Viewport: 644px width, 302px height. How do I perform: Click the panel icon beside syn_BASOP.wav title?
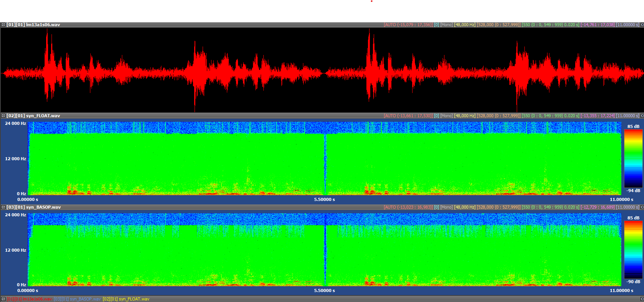(3, 207)
